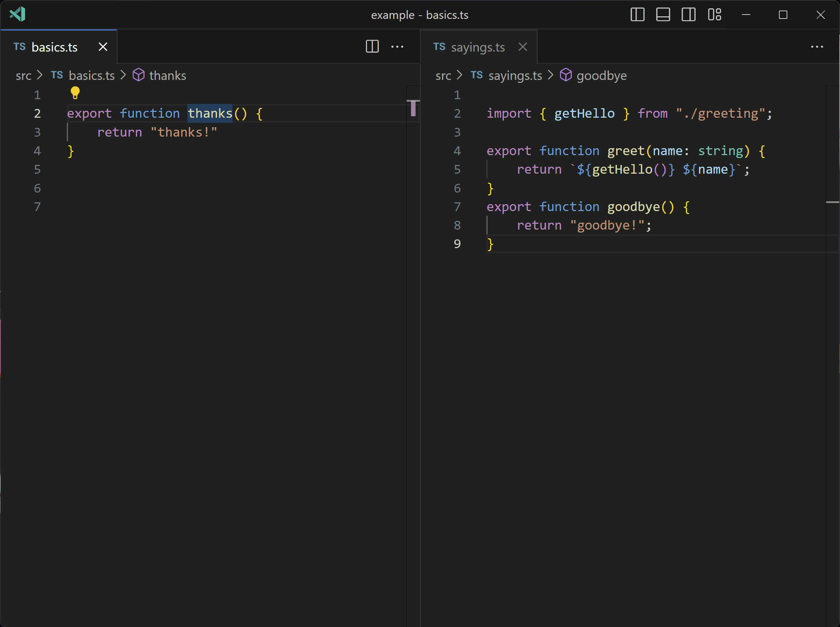Close the sayings.ts tab

tap(523, 47)
